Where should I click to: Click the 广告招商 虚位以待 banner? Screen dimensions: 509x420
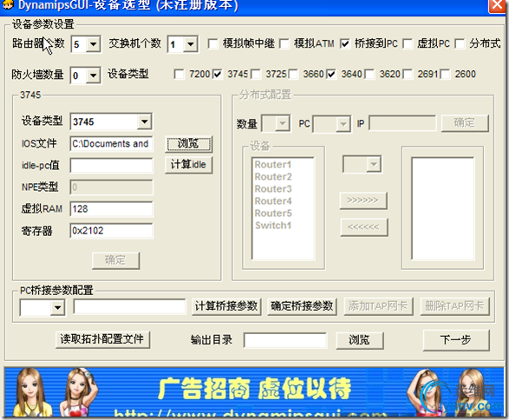pos(254,392)
